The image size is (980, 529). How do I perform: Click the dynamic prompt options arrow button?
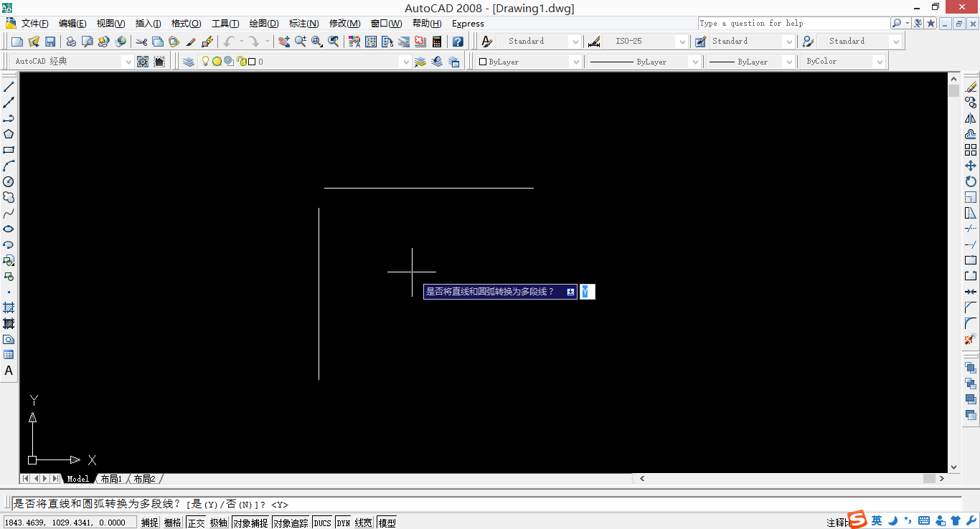point(570,292)
